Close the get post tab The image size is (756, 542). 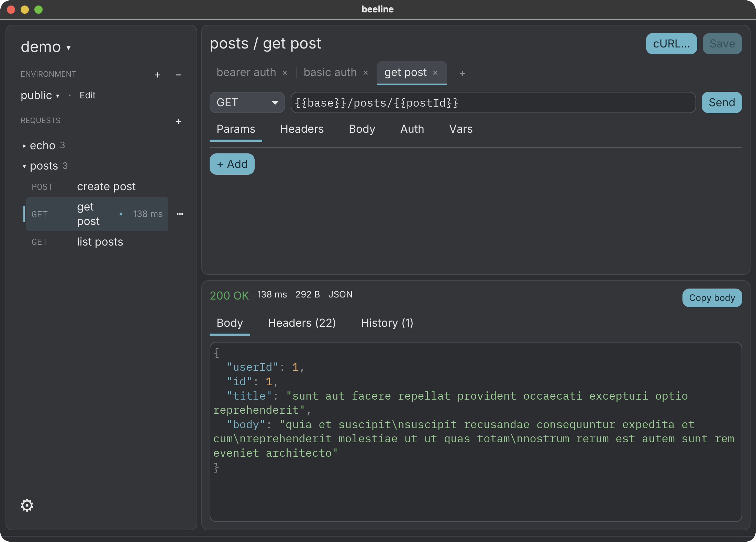click(x=435, y=73)
